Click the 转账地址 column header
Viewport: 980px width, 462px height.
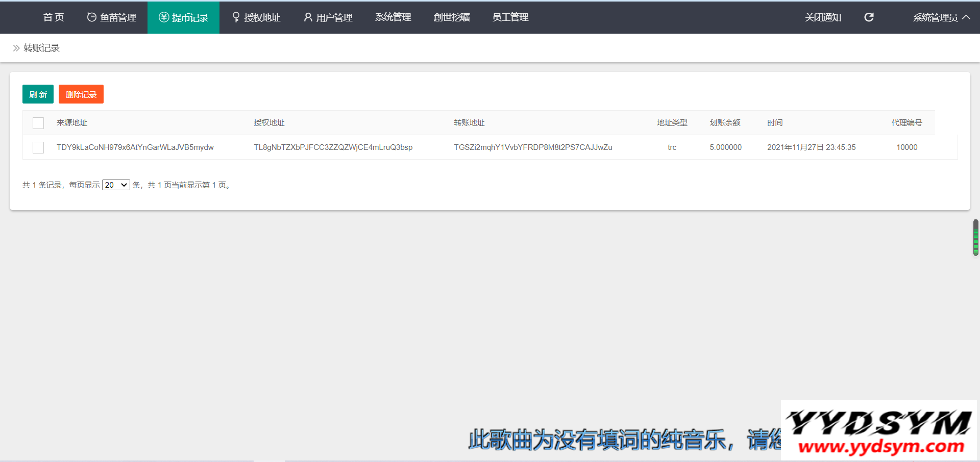469,123
